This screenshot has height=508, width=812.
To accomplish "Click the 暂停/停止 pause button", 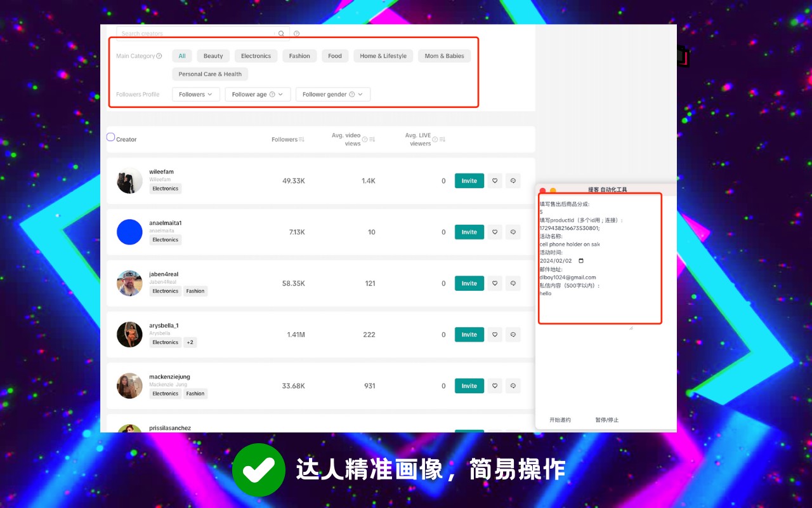I will coord(607,420).
